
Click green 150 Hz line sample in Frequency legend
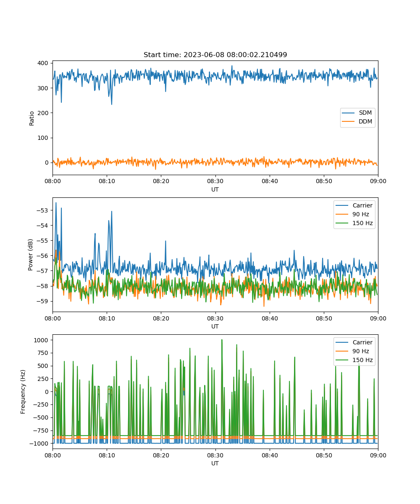(x=342, y=360)
